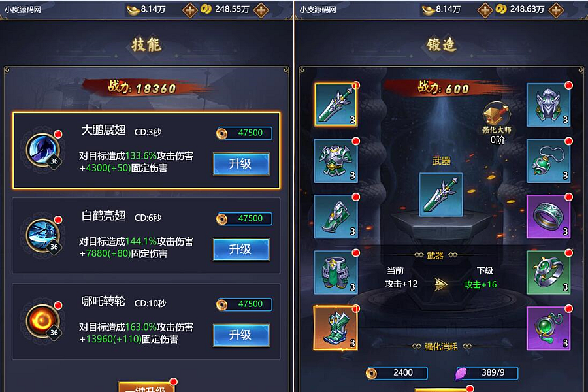Tap the 一键升级 button
The height and width of the screenshot is (392, 588).
click(x=147, y=387)
